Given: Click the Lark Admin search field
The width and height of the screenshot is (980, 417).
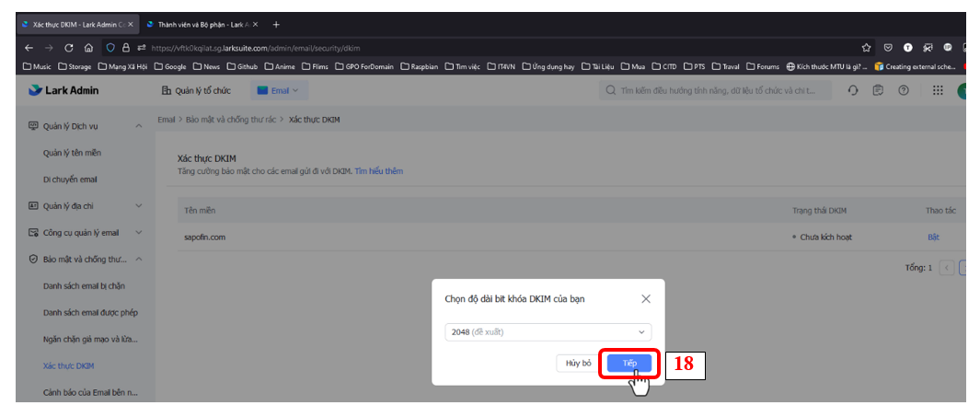Looking at the screenshot, I should point(715,90).
